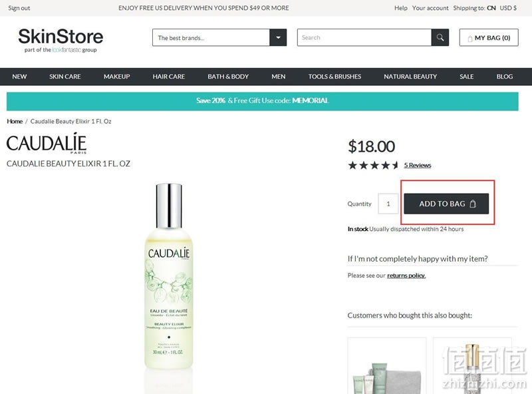Screen dimensions: 532x394
Task: Go to the Sale section
Action: click(467, 77)
